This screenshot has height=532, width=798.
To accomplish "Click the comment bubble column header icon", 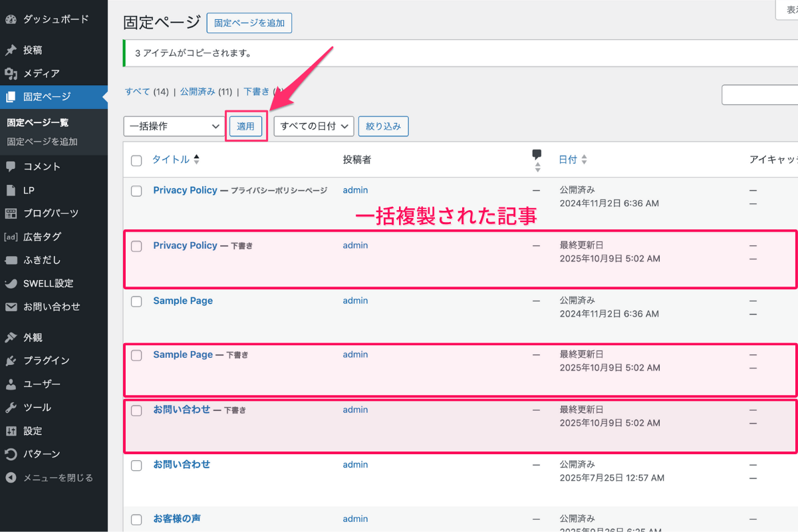I will (x=537, y=155).
